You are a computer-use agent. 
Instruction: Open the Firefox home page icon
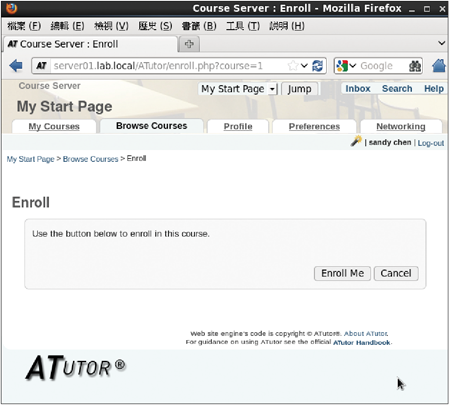pyautogui.click(x=439, y=65)
